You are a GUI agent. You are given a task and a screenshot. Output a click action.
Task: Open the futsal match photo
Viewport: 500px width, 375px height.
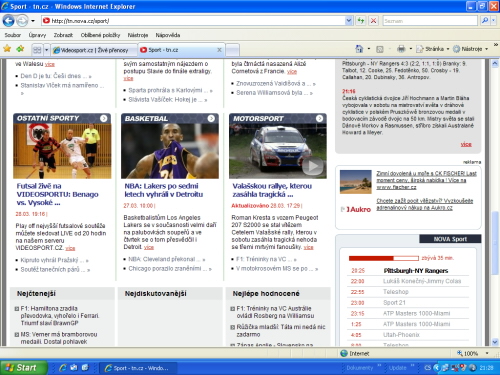pos(62,151)
